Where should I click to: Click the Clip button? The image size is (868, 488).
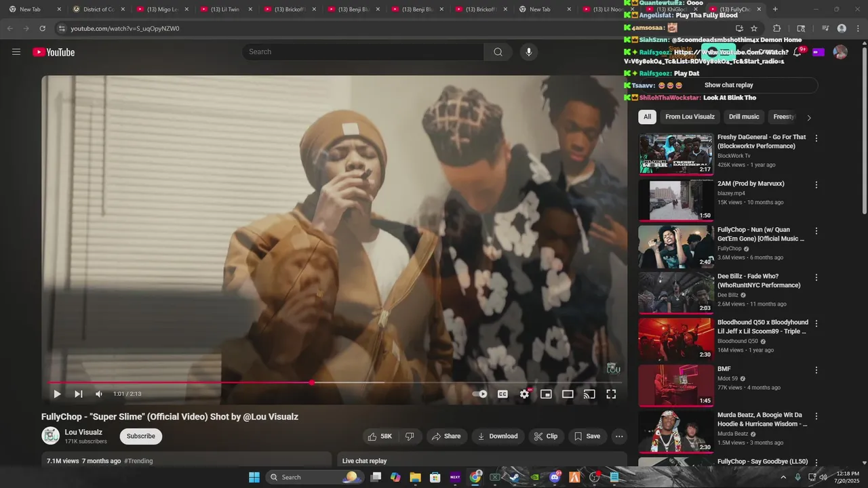click(x=546, y=436)
